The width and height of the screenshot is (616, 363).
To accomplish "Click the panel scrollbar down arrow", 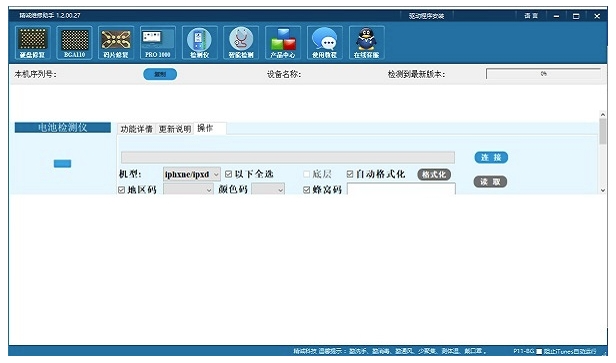I will click(x=603, y=190).
